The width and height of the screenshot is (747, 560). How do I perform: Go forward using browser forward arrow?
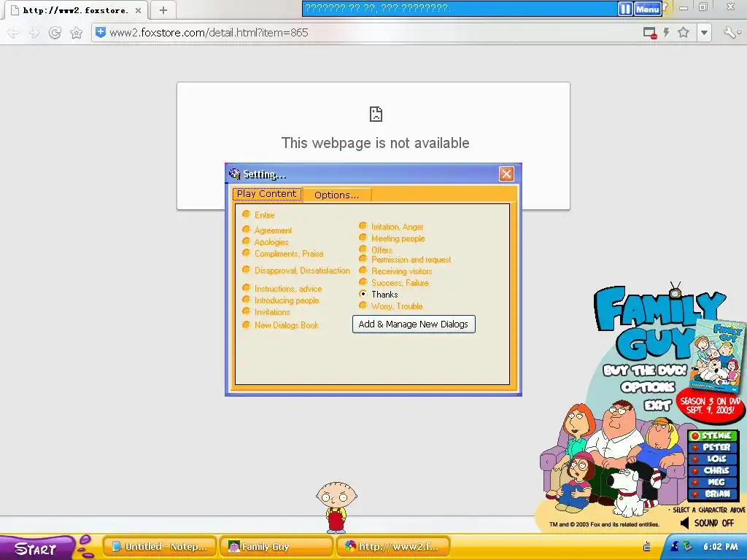click(34, 33)
